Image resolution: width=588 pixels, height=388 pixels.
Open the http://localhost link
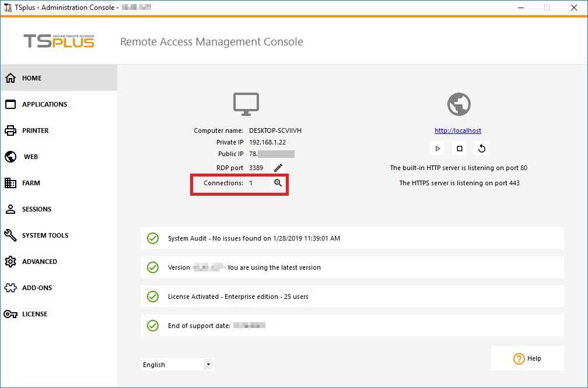click(458, 130)
